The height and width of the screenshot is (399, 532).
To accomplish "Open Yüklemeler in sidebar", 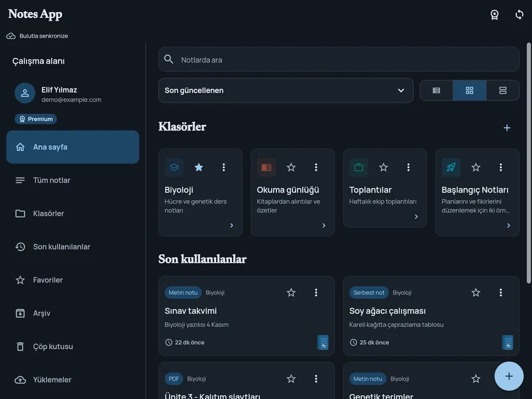I will [73, 380].
